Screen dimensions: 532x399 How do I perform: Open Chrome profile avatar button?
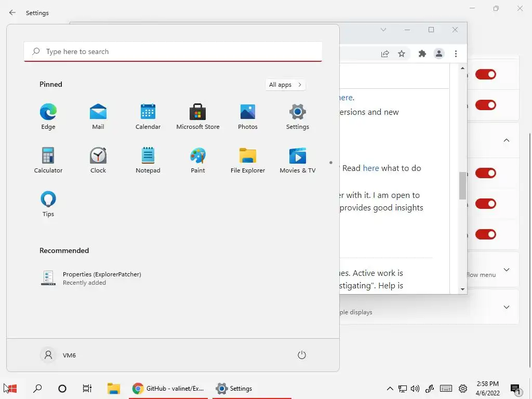point(438,54)
